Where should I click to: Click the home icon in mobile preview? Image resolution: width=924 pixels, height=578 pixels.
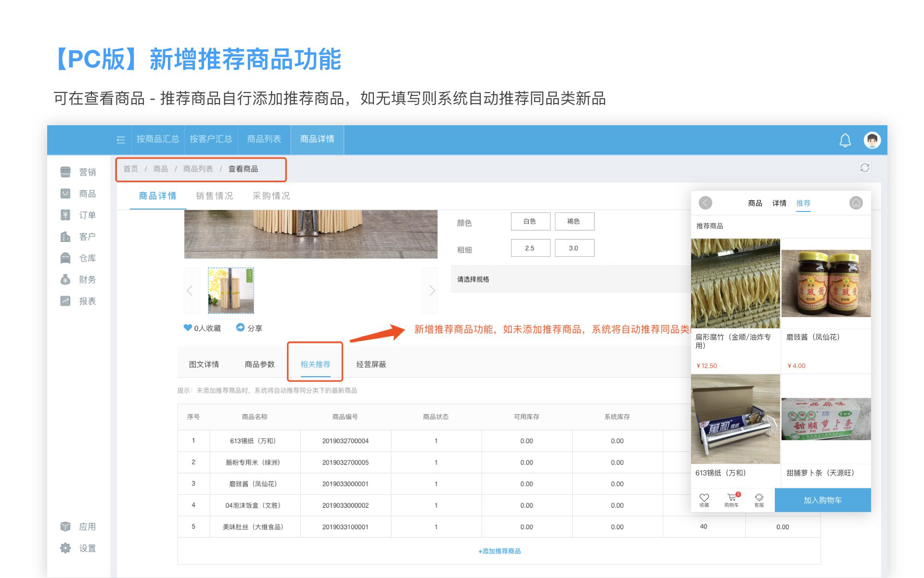(x=856, y=203)
